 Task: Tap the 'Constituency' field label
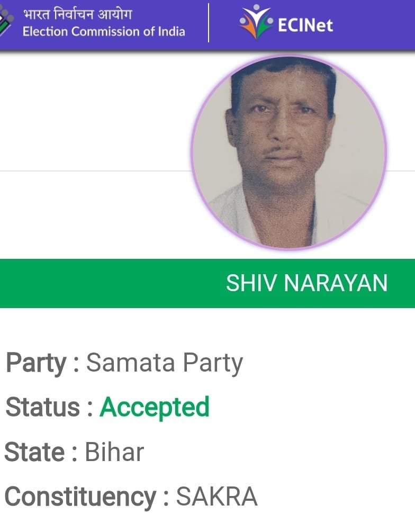pyautogui.click(x=80, y=497)
